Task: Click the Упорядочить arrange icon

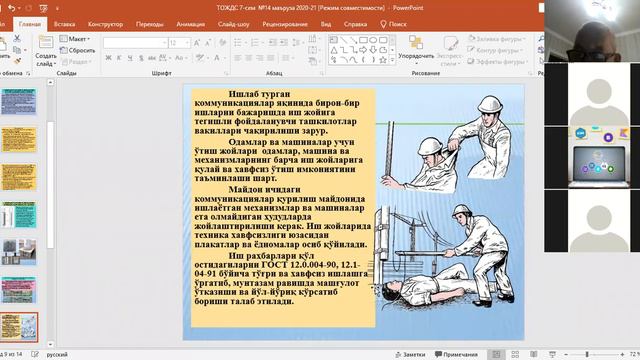Action: pyautogui.click(x=416, y=42)
